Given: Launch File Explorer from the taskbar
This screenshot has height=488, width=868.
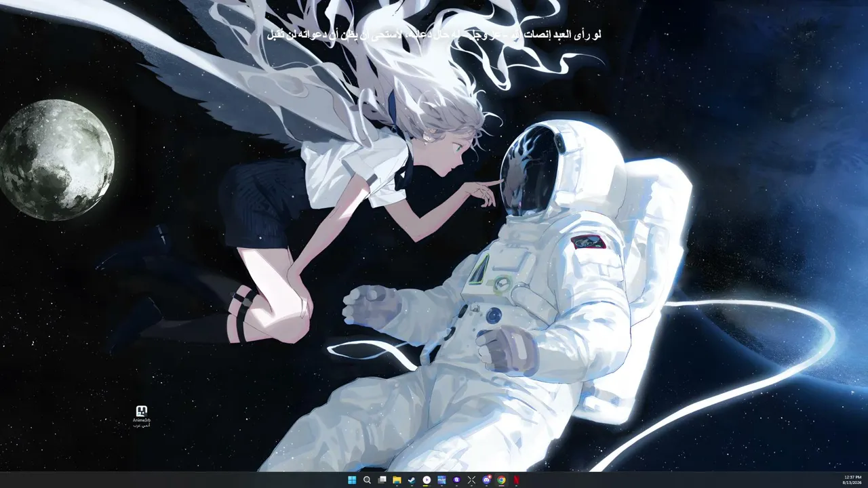Looking at the screenshot, I should pyautogui.click(x=397, y=480).
